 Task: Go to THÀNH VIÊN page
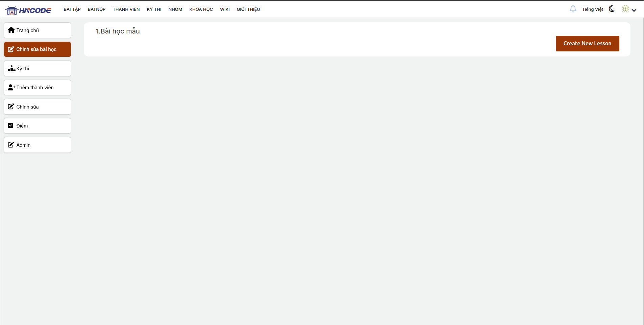(126, 9)
